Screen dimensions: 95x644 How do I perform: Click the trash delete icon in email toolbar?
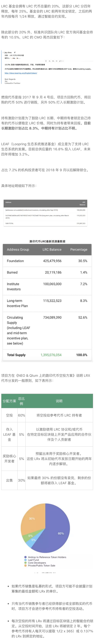point(46,61)
